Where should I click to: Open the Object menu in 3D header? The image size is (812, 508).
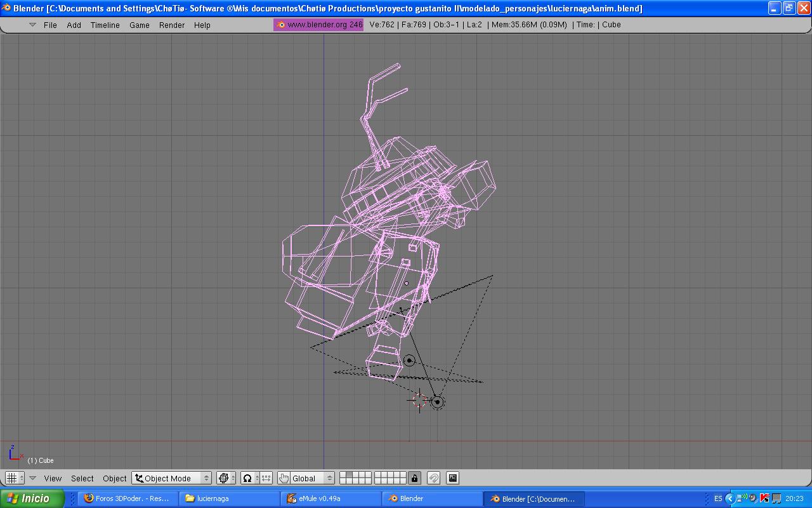point(115,478)
